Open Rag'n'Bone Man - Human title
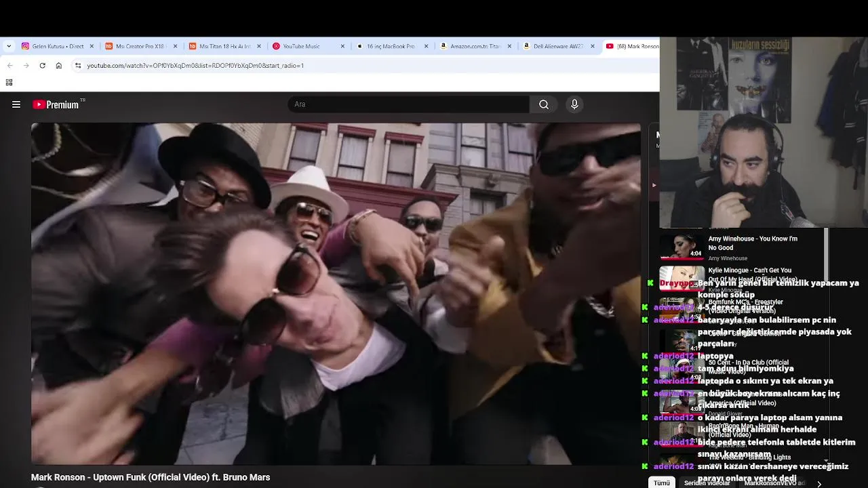Image resolution: width=868 pixels, height=488 pixels. click(x=743, y=430)
